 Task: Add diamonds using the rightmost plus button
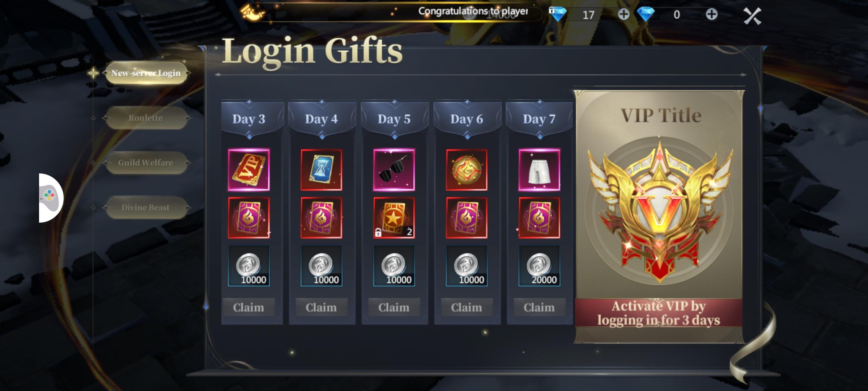711,14
